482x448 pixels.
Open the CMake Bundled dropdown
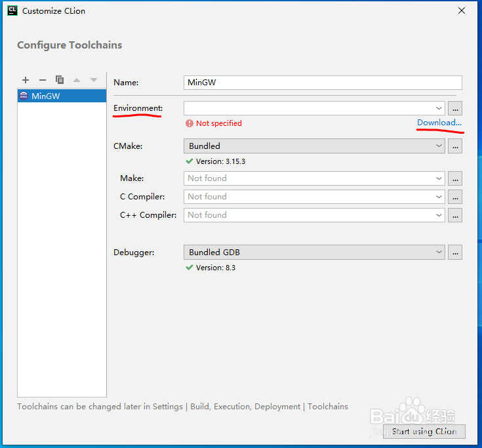click(314, 146)
